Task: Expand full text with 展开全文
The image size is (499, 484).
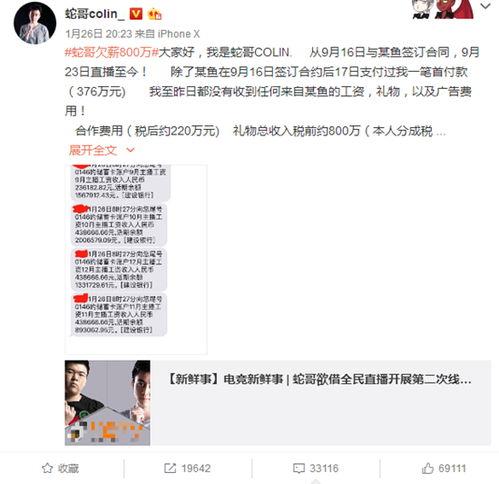Action: [93, 150]
